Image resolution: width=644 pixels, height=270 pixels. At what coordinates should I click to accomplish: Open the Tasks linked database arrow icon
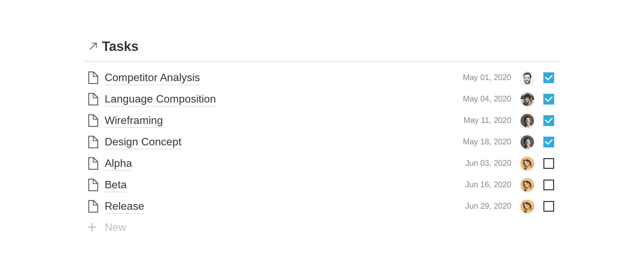click(x=93, y=46)
